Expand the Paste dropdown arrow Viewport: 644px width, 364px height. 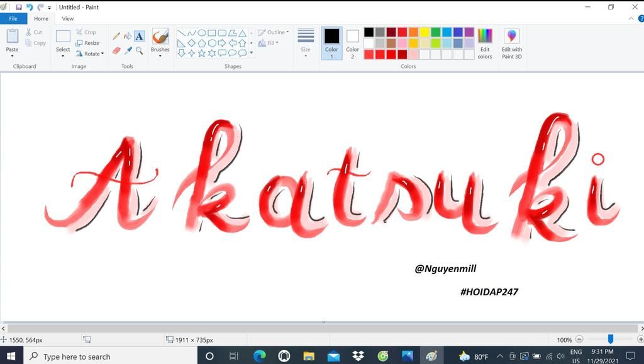(x=12, y=55)
